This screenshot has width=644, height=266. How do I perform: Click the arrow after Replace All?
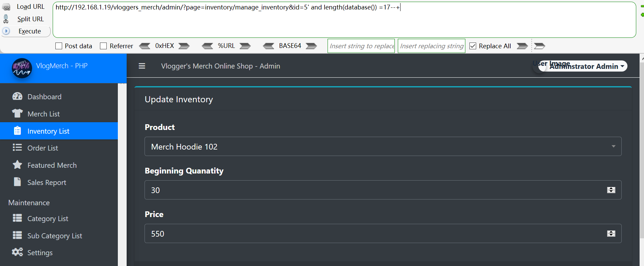[522, 46]
